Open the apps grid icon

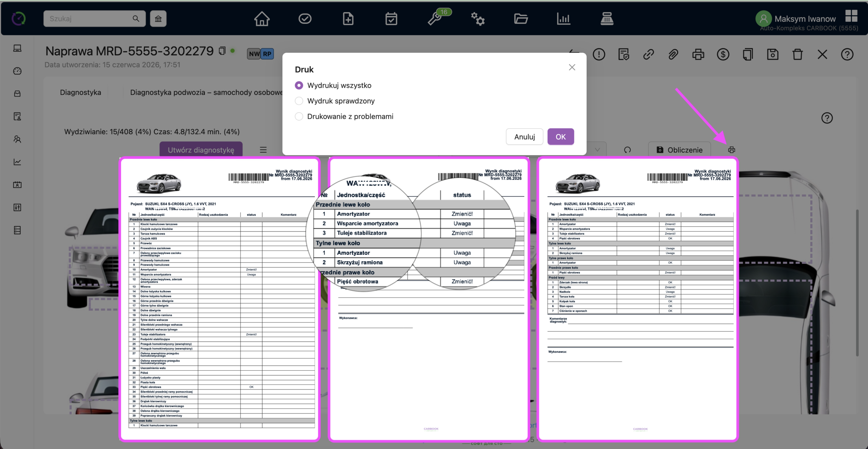click(851, 16)
